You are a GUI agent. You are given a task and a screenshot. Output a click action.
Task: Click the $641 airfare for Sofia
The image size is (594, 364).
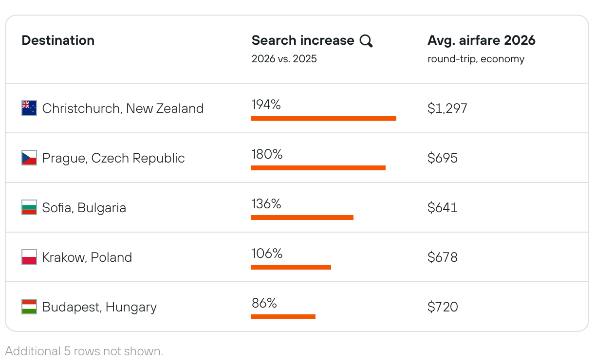(442, 207)
